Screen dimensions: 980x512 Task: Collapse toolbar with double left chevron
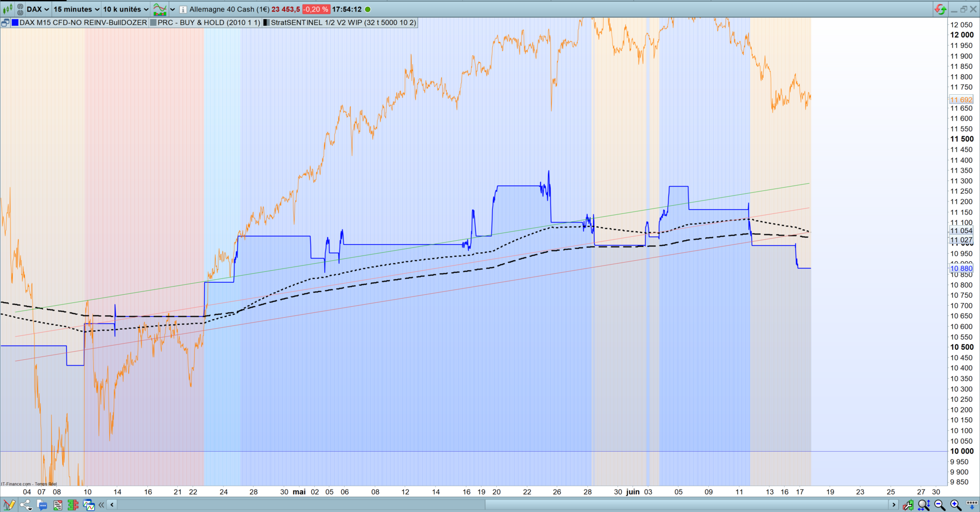click(x=101, y=505)
